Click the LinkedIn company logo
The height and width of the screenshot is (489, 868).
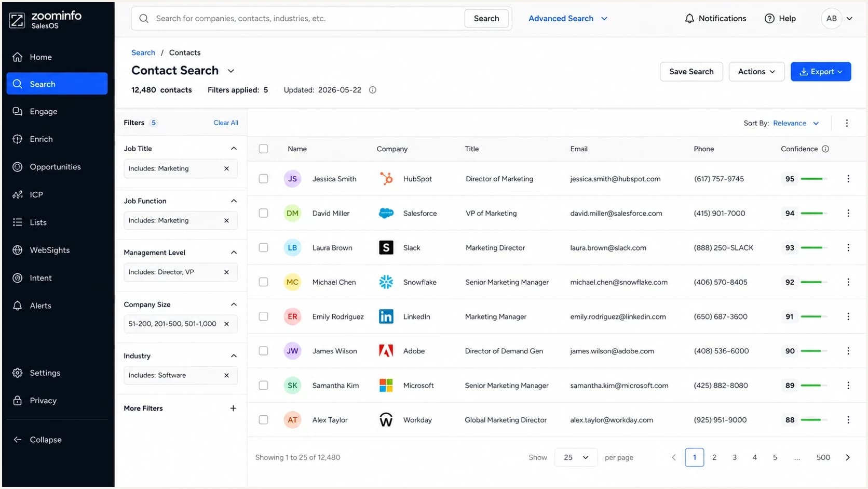click(x=386, y=316)
